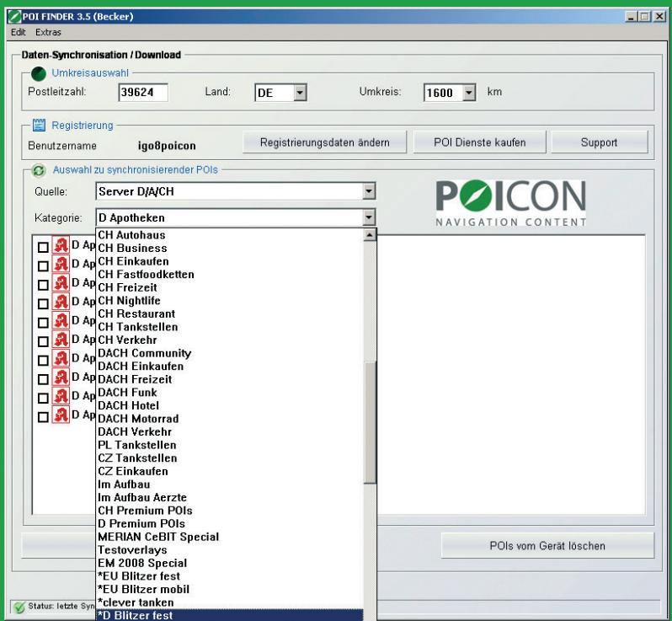Select DACH Verkehr in the list
The height and width of the screenshot is (621, 672).
coord(230,432)
